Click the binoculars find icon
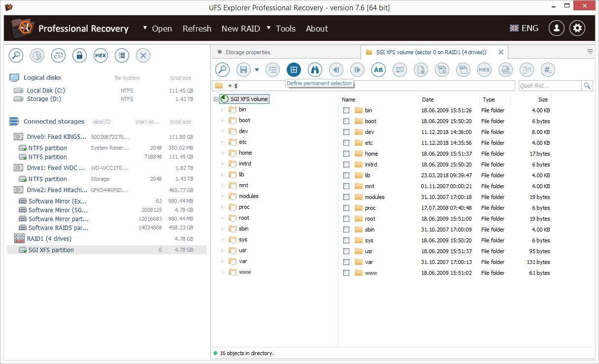Viewport: 599px width, 364px height. click(x=315, y=70)
